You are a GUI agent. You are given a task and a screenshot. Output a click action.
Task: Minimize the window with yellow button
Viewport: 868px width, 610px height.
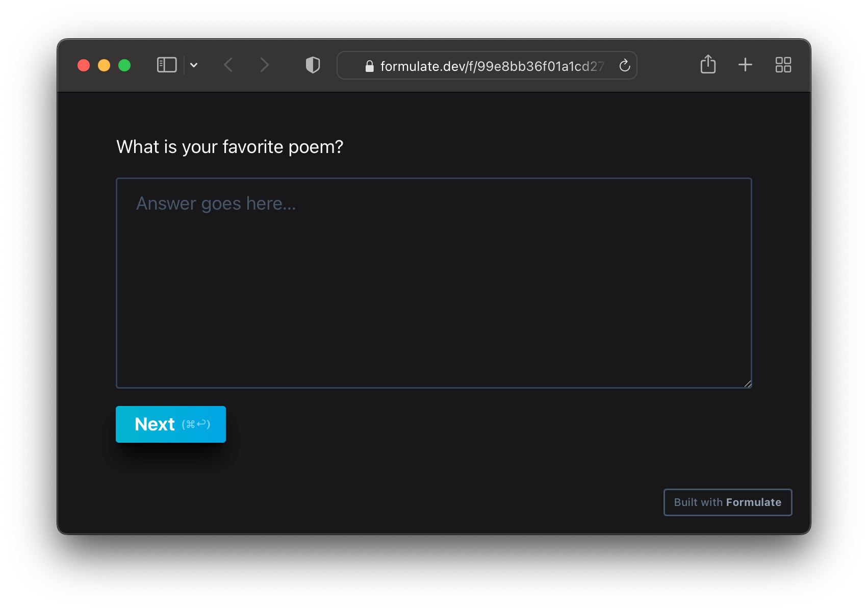coord(104,65)
